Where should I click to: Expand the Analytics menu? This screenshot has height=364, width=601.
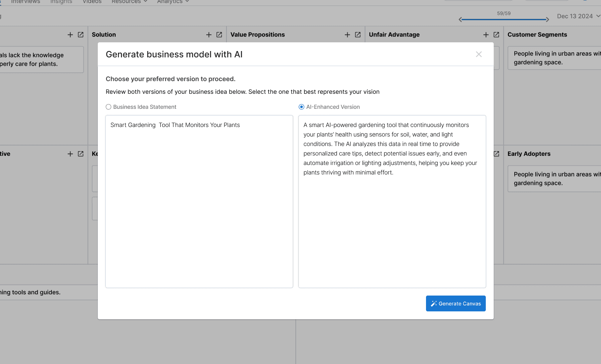pyautogui.click(x=173, y=2)
